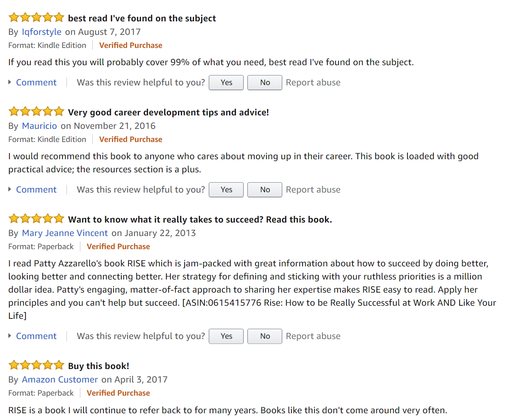Screen dimensions: 506x420
Task: Click the star rating on Mauricio's review
Action: (x=36, y=112)
